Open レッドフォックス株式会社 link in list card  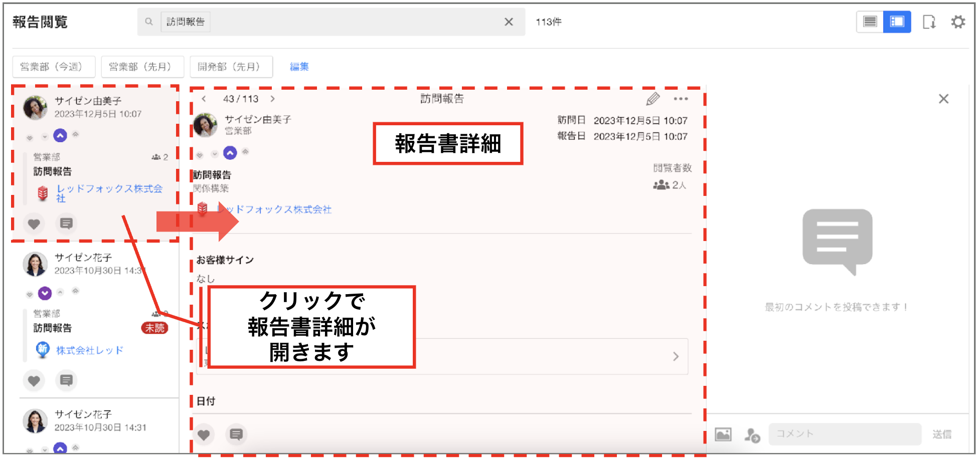click(109, 193)
